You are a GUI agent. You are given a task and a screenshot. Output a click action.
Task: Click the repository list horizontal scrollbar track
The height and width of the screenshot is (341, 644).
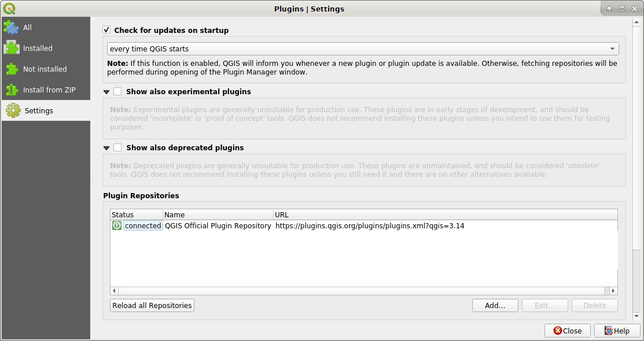(x=362, y=291)
